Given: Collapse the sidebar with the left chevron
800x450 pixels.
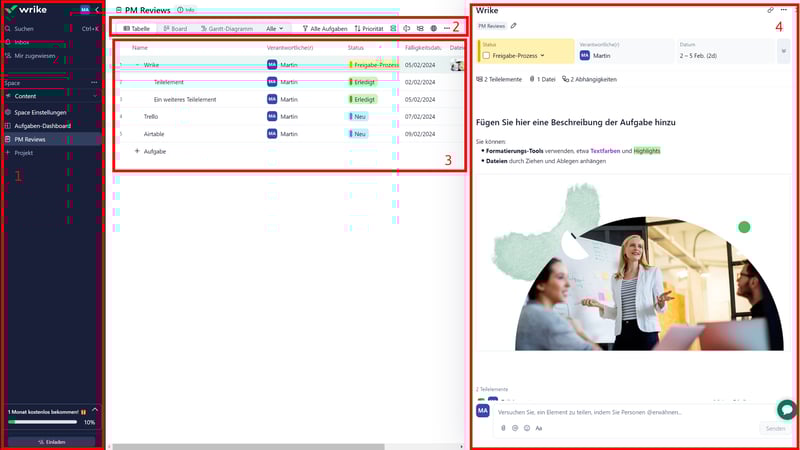Looking at the screenshot, I should (x=97, y=10).
